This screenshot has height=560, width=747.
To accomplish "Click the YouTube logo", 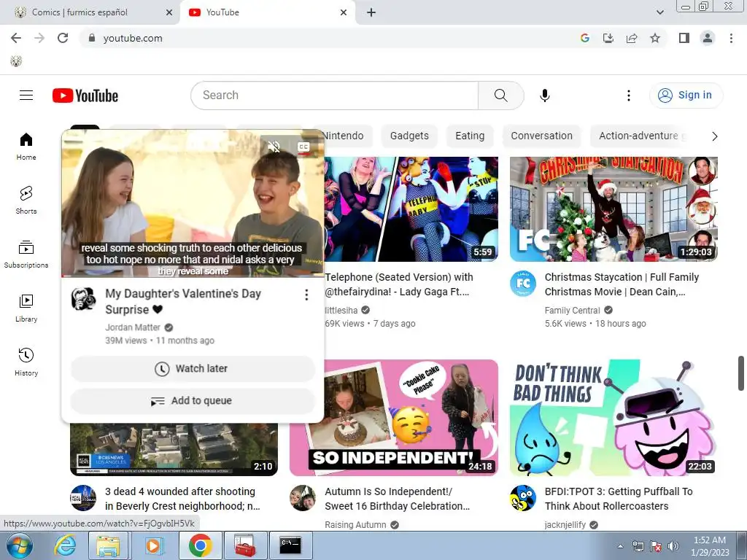I will pos(85,96).
